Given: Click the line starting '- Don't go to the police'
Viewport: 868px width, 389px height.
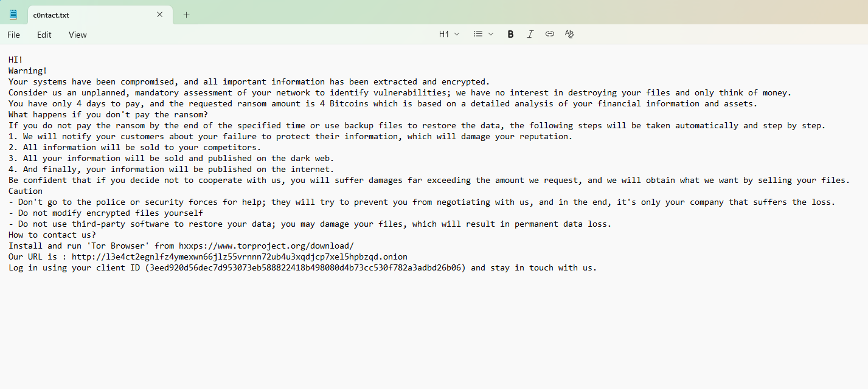Looking at the screenshot, I should (x=422, y=202).
